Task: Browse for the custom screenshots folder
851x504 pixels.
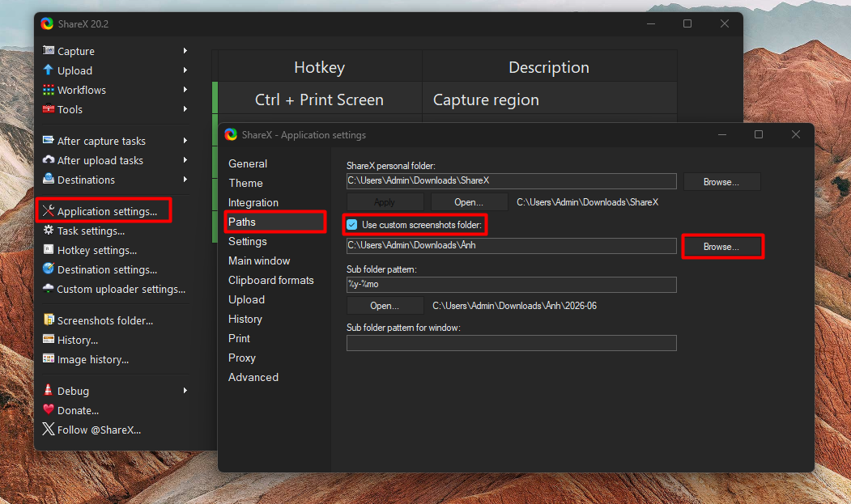Action: pyautogui.click(x=721, y=246)
